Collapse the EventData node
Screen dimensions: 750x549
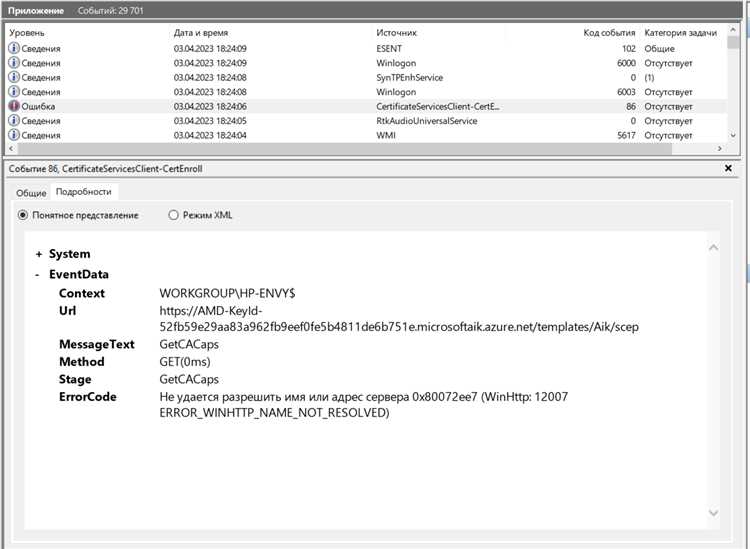37,274
